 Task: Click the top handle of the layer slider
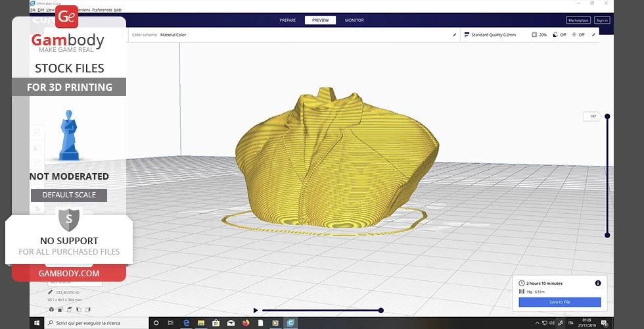607,116
